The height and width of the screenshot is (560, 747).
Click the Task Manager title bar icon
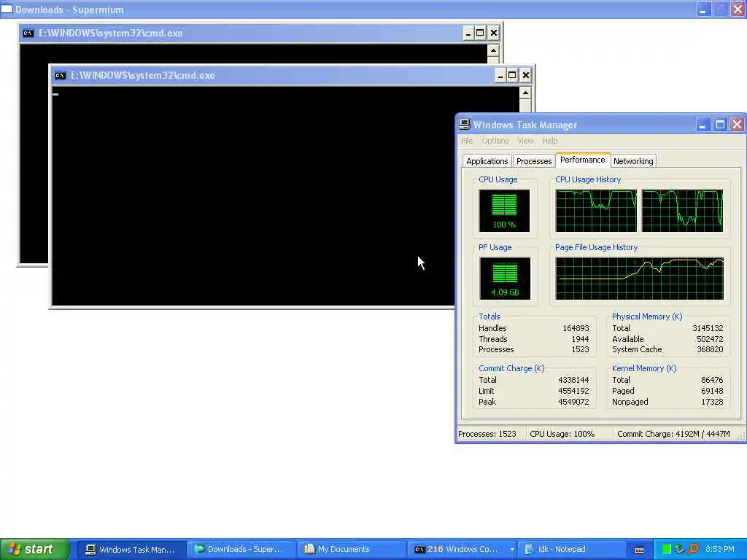[x=465, y=125]
